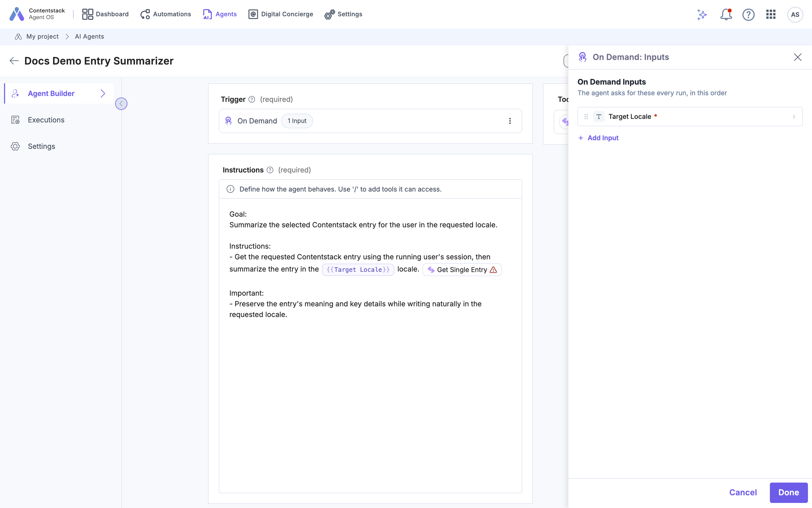Open the trigger three-dot options menu
The width and height of the screenshot is (812, 508).
pos(510,121)
